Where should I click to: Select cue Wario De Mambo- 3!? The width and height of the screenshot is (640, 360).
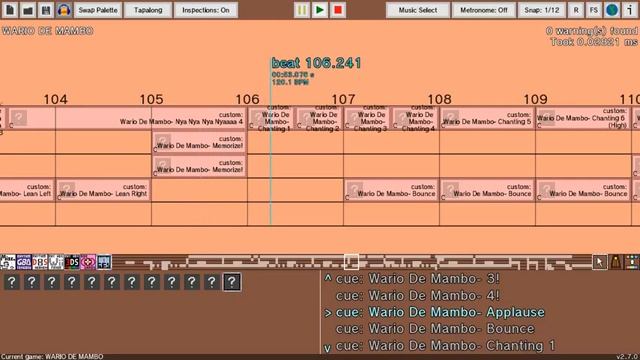[418, 279]
